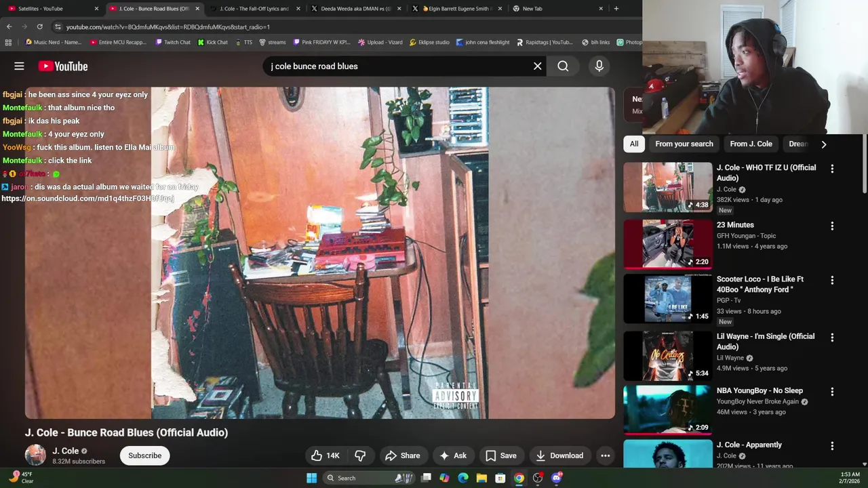Open Lil Wayne I'm Single title
868x488 pixels.
click(766, 342)
